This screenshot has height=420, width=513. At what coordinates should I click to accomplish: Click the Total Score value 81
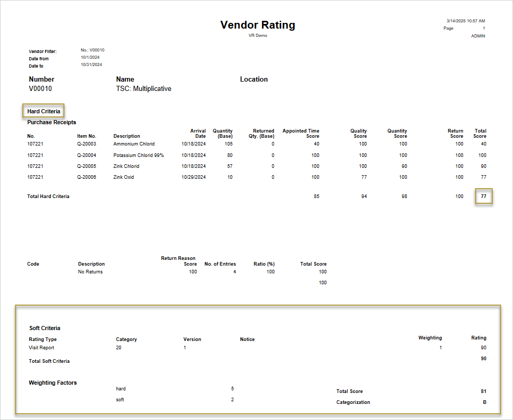(x=483, y=391)
